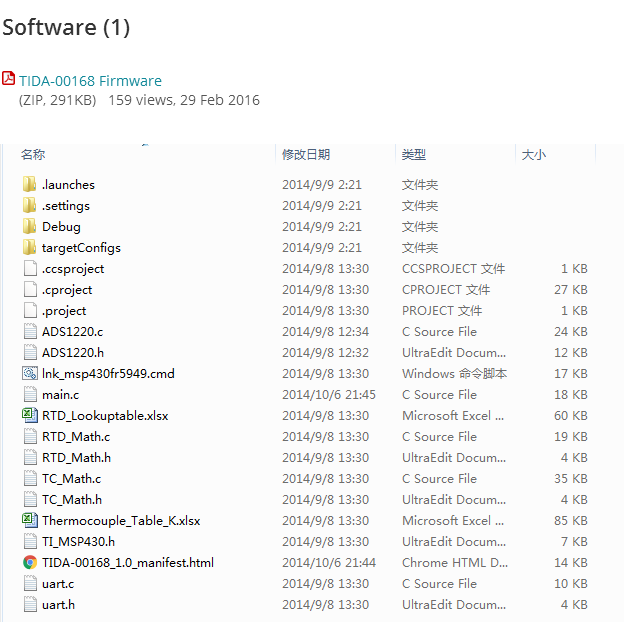This screenshot has width=627, height=622.
Task: Sort files by the 大小 column header
Action: pyautogui.click(x=533, y=154)
